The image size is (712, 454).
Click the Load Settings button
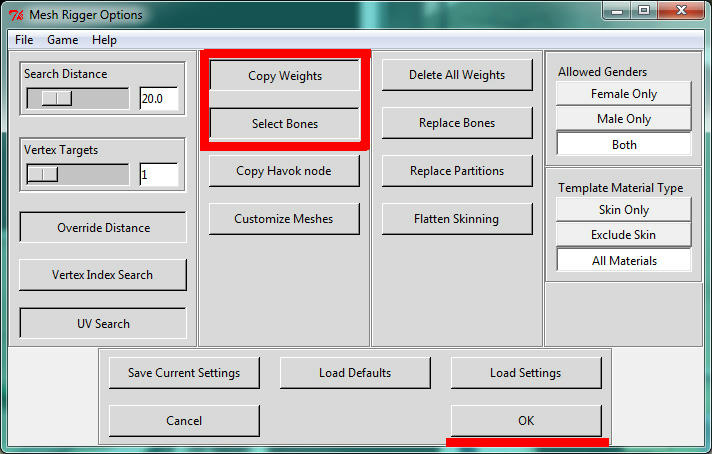pos(526,373)
